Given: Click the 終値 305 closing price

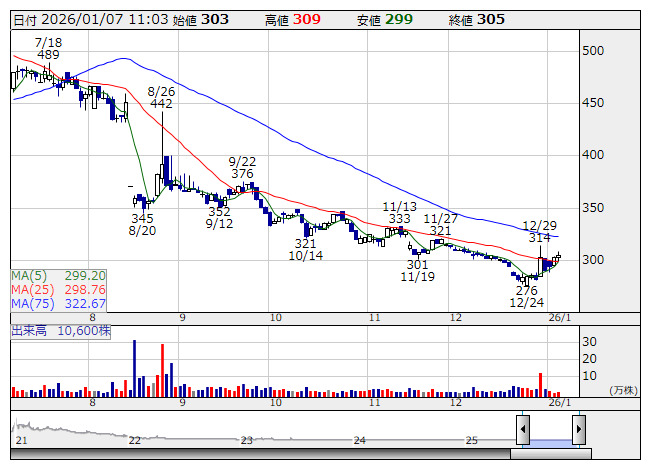Looking at the screenshot, I should click(477, 20).
